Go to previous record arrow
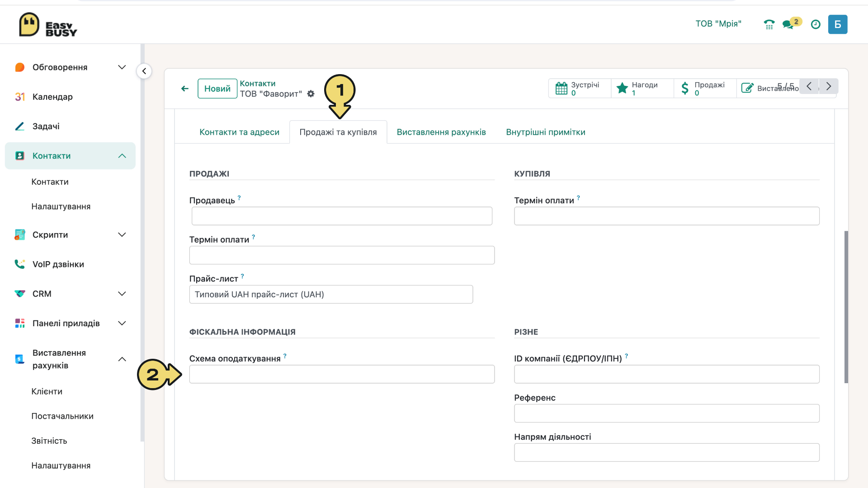Image resolution: width=868 pixels, height=488 pixels. pyautogui.click(x=809, y=86)
